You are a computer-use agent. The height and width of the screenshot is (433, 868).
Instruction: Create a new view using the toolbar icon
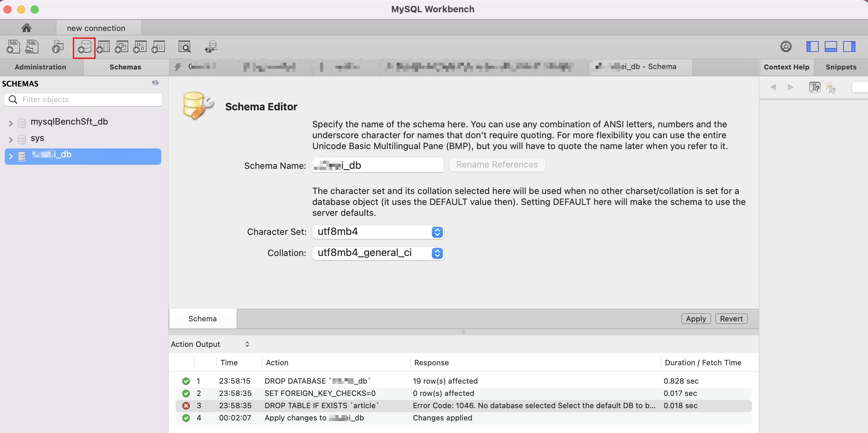(x=121, y=47)
